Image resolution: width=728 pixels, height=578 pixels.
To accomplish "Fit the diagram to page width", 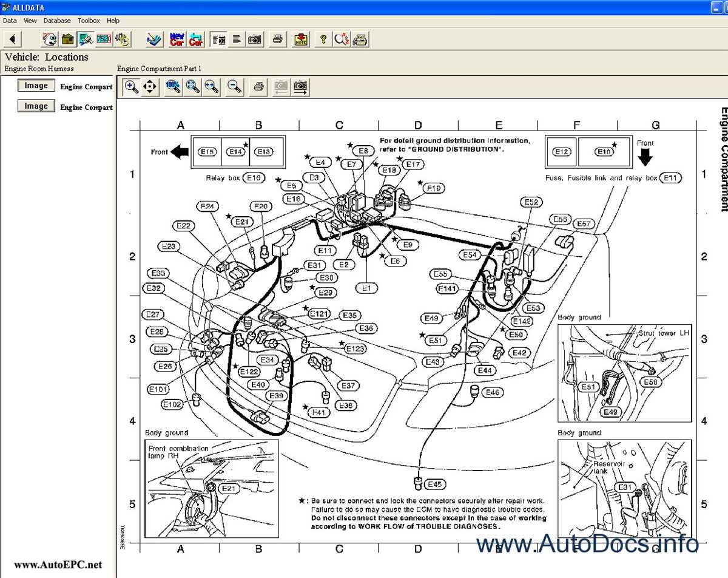I will click(212, 87).
